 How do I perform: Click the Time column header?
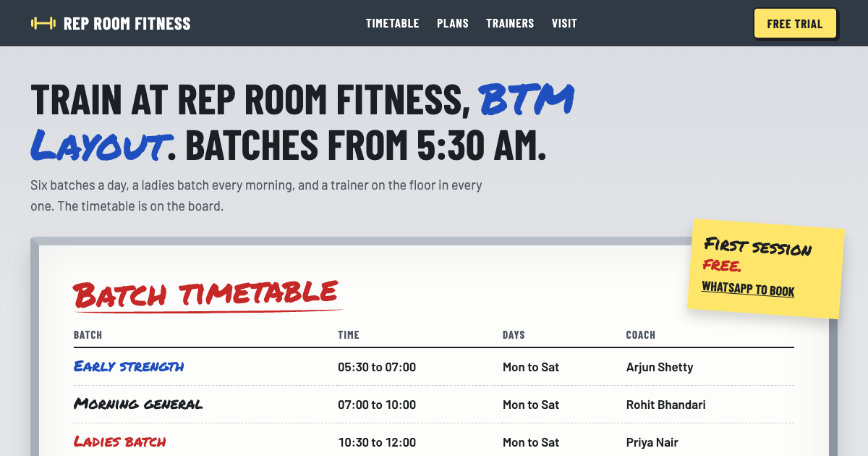click(x=349, y=335)
